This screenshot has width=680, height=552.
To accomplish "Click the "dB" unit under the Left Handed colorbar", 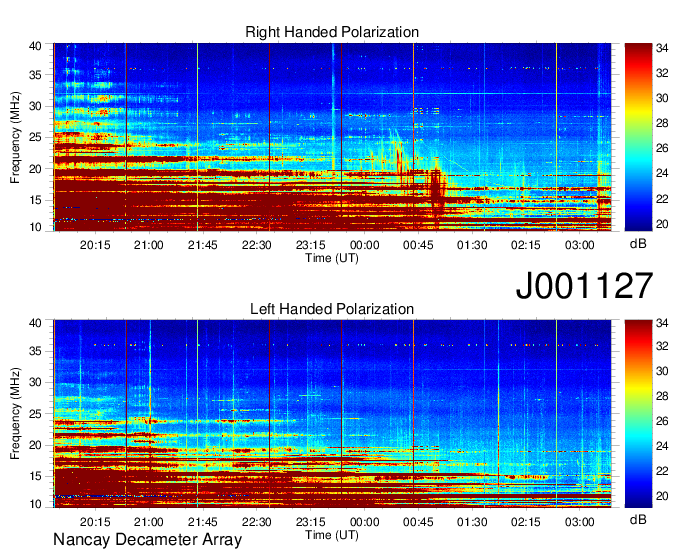I will [x=638, y=520].
